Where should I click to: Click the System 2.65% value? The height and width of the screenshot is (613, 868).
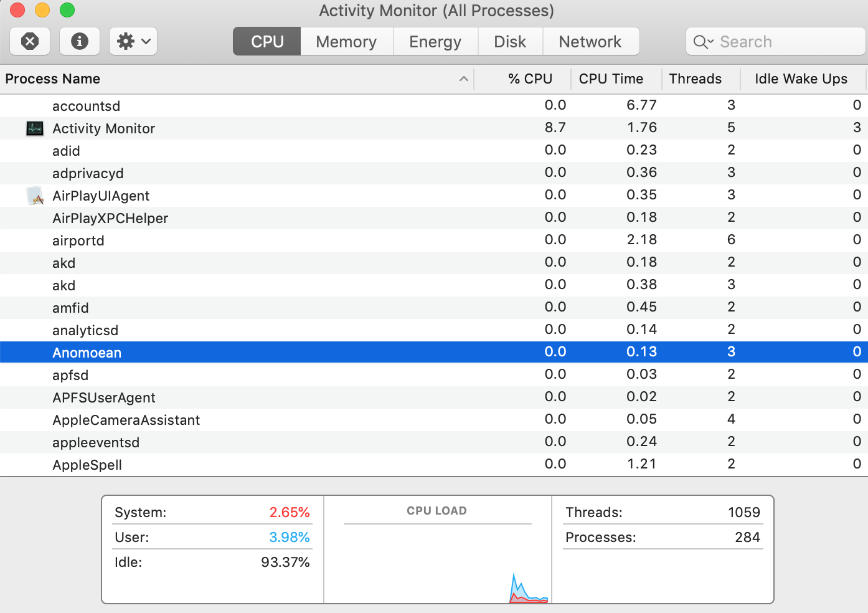click(290, 512)
